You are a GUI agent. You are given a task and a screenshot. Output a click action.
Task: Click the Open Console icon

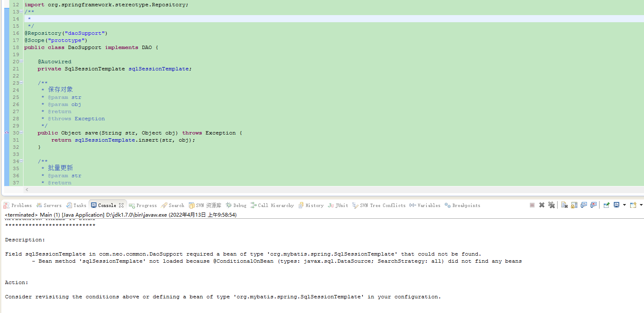633,205
